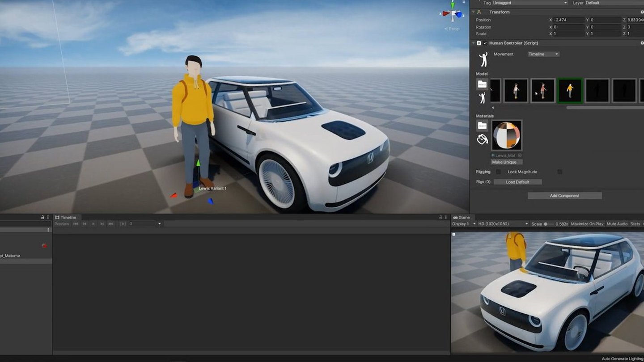Image resolution: width=644 pixels, height=362 pixels.
Task: Click the Lewis_Mat material sphere preview
Action: click(506, 135)
